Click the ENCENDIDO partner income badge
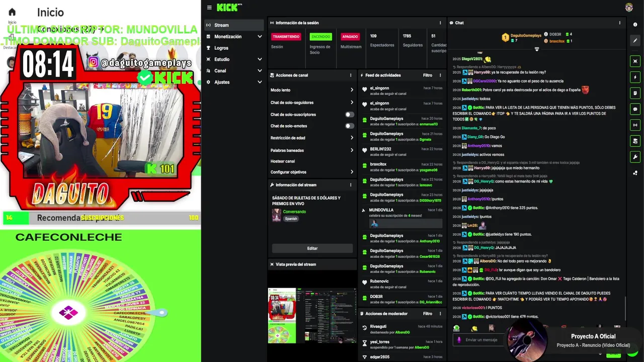 pyautogui.click(x=320, y=37)
